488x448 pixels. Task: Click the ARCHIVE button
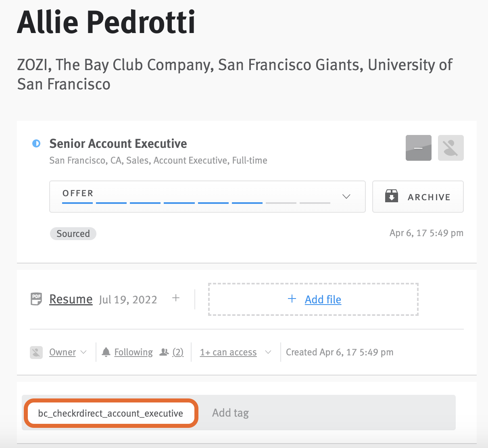417,197
